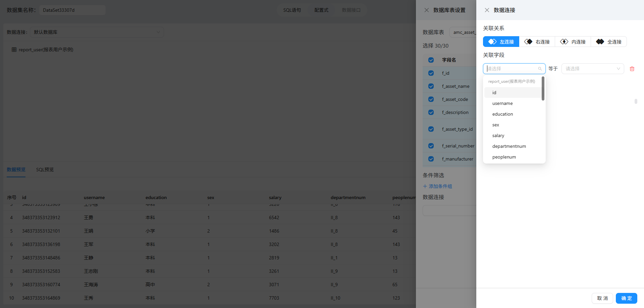Uncheck the f_asset_code field checkbox
This screenshot has height=308, width=644.
431,99
